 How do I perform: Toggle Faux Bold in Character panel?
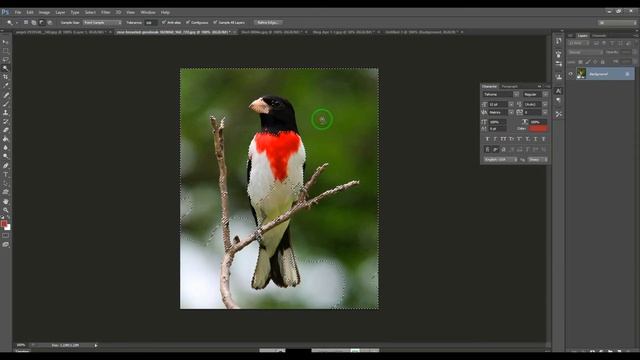[x=487, y=139]
